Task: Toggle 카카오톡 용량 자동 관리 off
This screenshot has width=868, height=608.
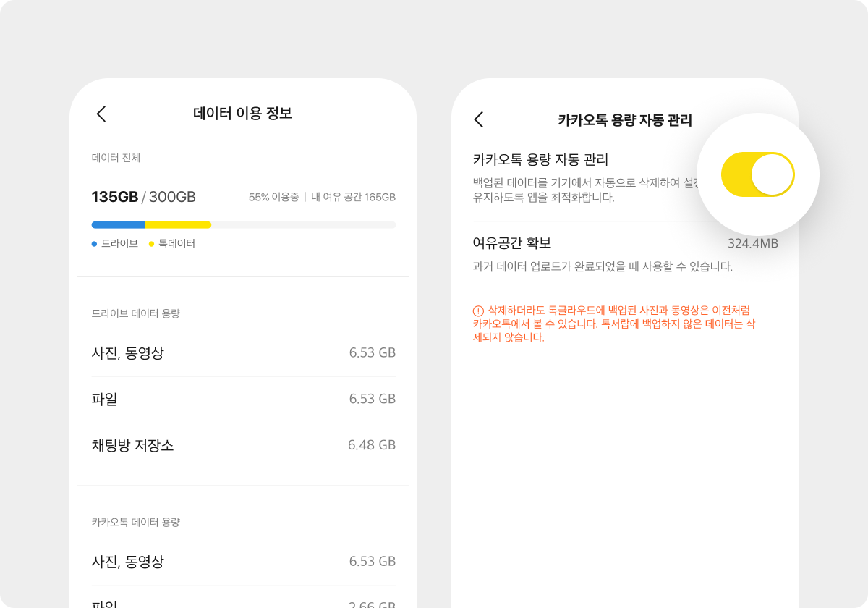Action: click(757, 174)
